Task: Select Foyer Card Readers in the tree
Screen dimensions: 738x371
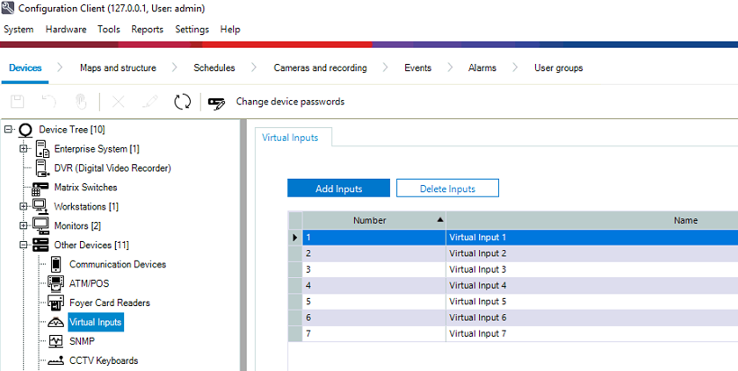Action: pos(110,303)
